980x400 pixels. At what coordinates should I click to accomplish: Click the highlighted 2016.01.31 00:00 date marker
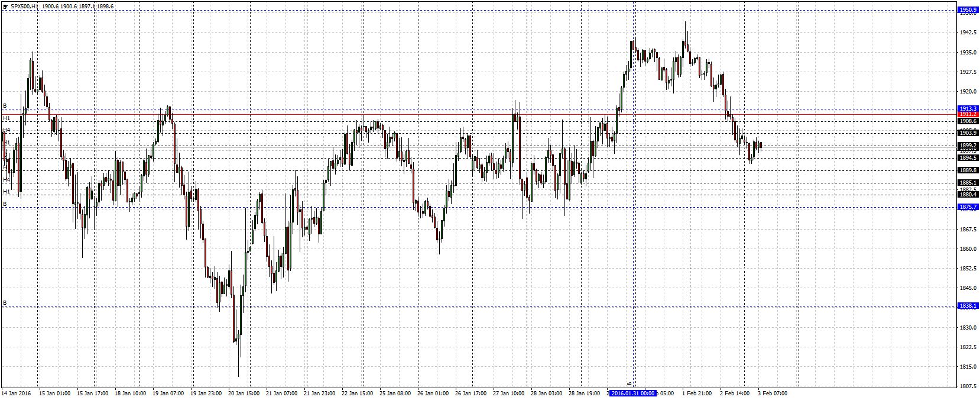(x=633, y=393)
